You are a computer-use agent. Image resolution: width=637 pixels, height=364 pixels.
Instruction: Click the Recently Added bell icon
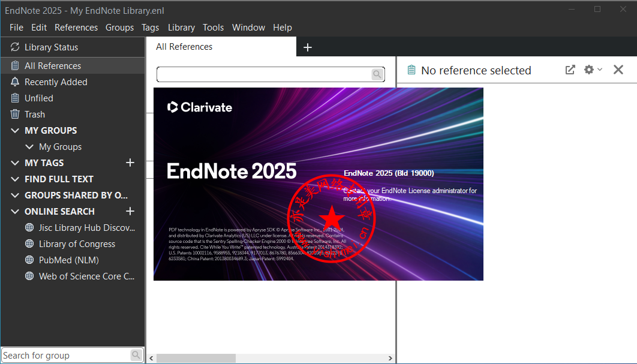[x=15, y=82]
